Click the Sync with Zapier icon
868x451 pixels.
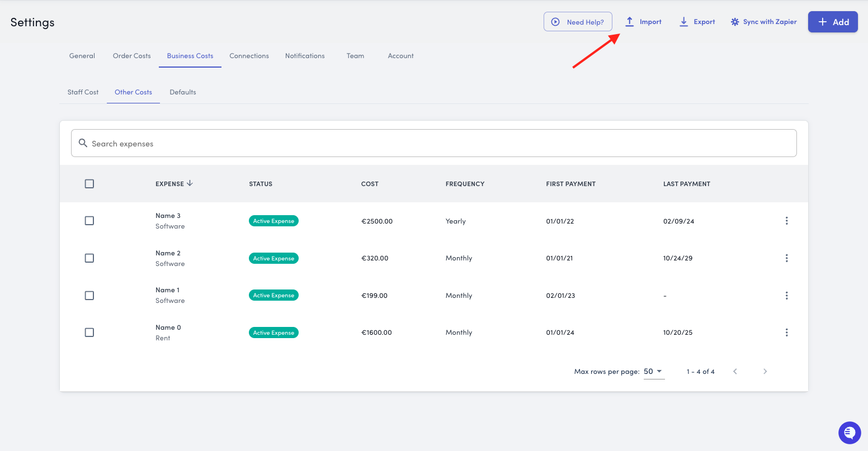tap(735, 22)
